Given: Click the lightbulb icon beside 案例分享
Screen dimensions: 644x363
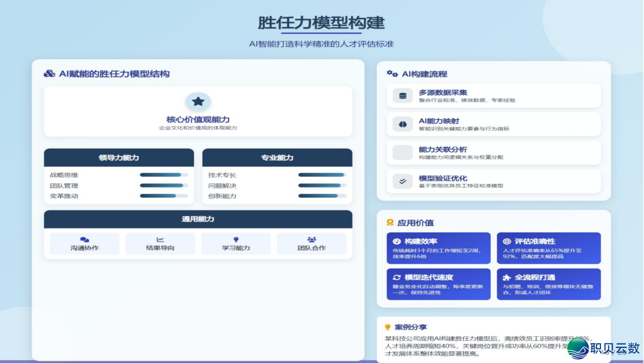Looking at the screenshot, I should click(x=388, y=327).
